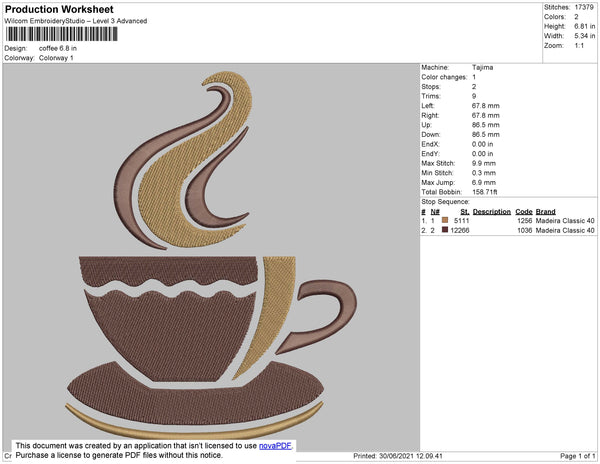Click the Machine value Tajima
600x464 pixels.
(x=483, y=67)
